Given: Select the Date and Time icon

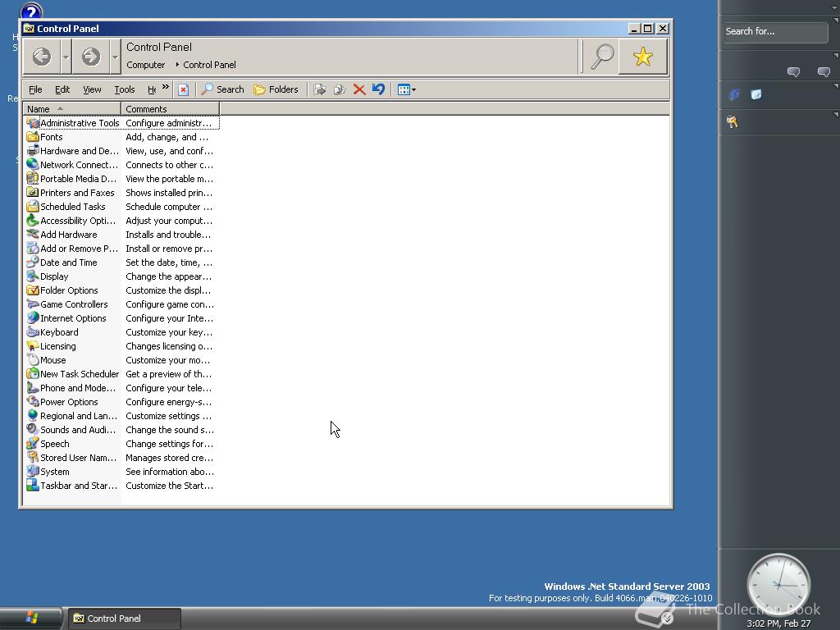Looking at the screenshot, I should pos(33,262).
